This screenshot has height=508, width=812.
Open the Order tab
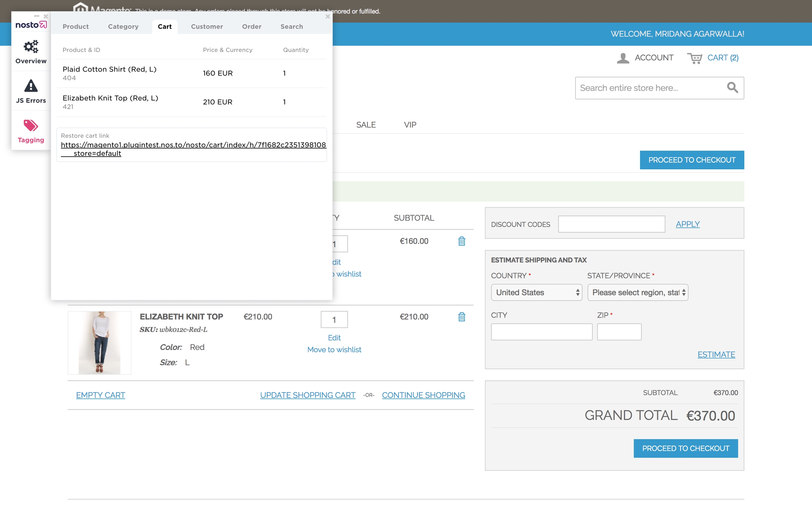tap(252, 26)
